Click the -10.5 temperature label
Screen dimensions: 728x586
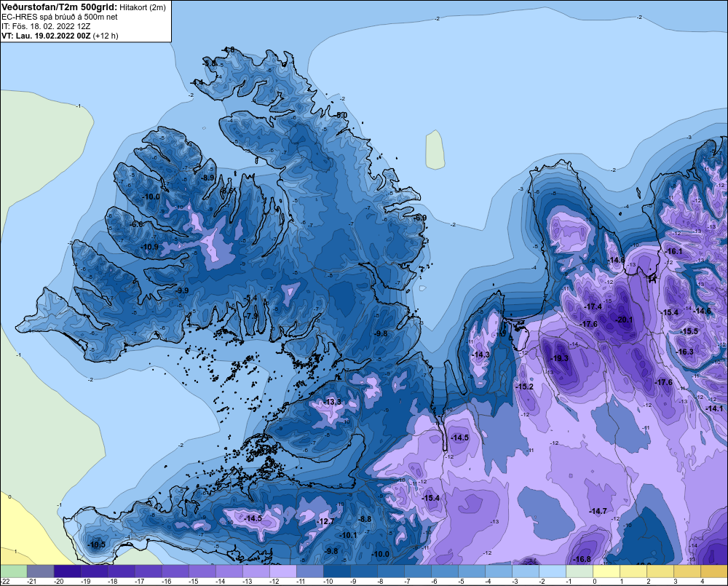[x=97, y=545]
